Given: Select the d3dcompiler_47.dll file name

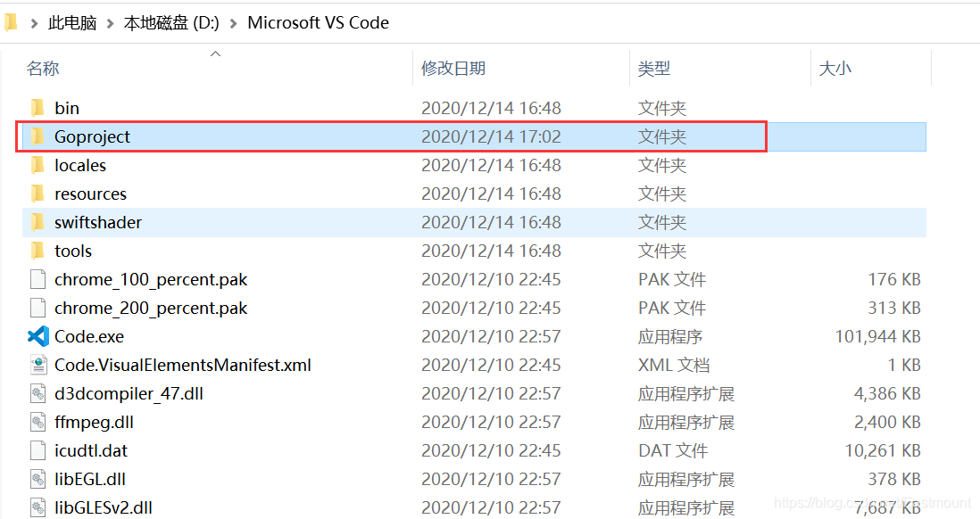Looking at the screenshot, I should [x=129, y=394].
